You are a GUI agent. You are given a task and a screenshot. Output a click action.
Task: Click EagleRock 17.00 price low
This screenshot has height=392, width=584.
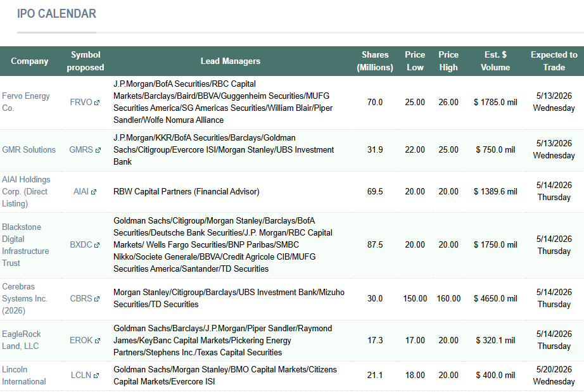coord(415,340)
